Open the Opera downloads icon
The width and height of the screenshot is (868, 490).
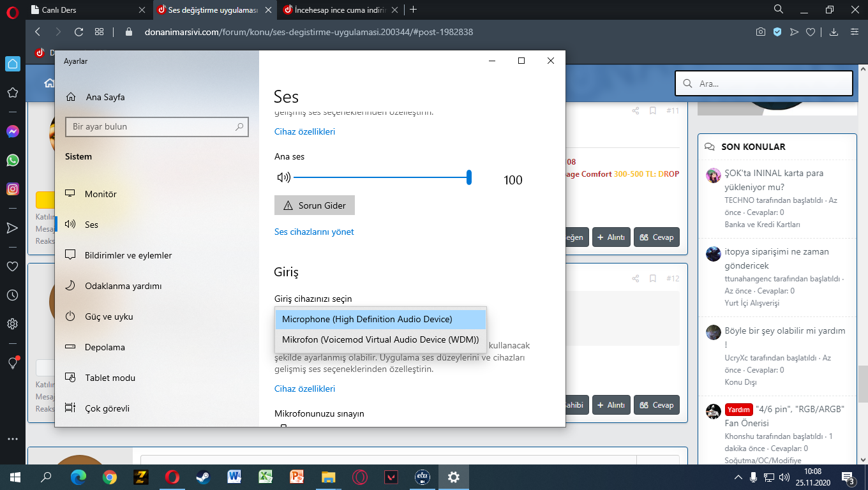pyautogui.click(x=834, y=32)
